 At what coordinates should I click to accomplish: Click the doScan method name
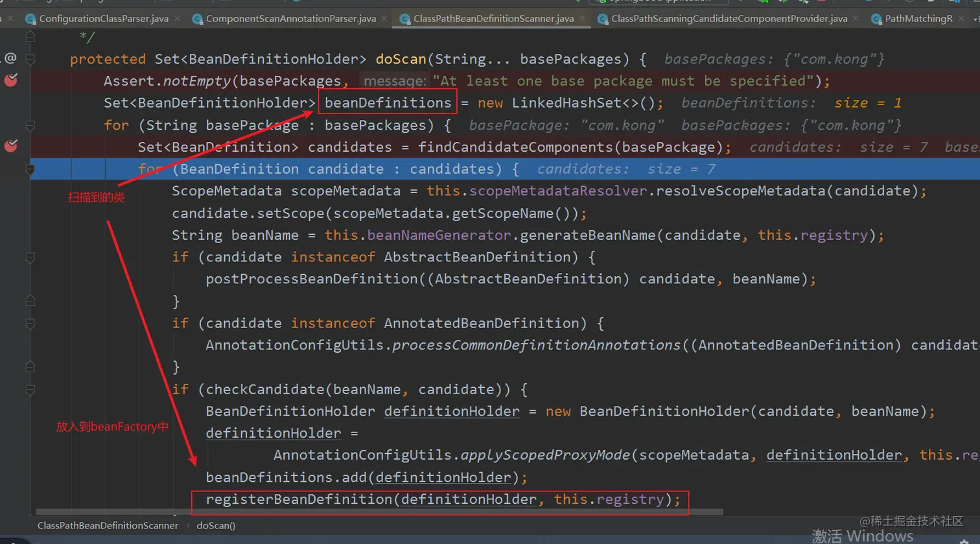point(401,59)
